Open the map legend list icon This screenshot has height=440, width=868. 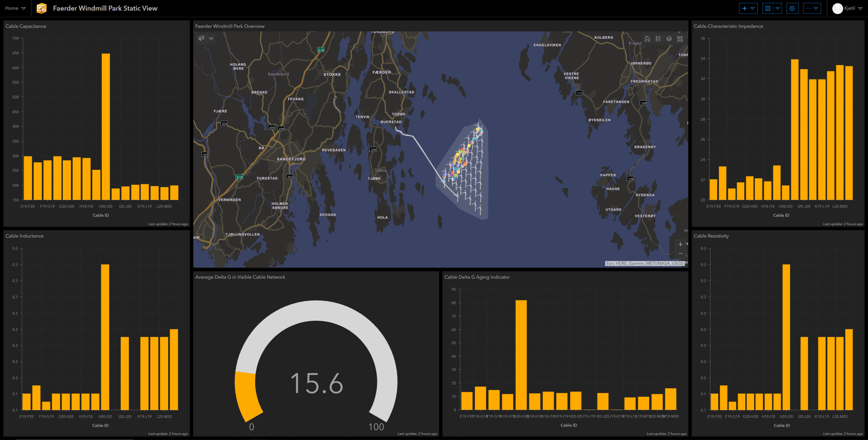click(658, 39)
